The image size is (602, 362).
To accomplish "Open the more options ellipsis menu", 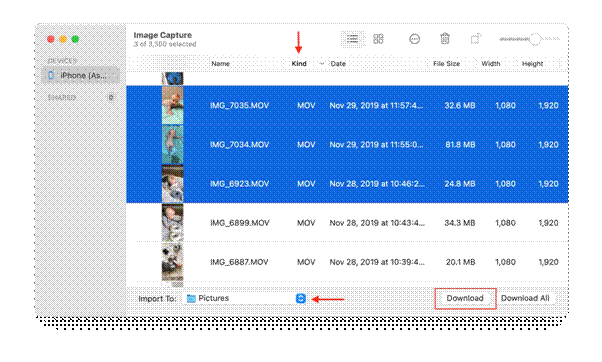I will click(x=414, y=39).
